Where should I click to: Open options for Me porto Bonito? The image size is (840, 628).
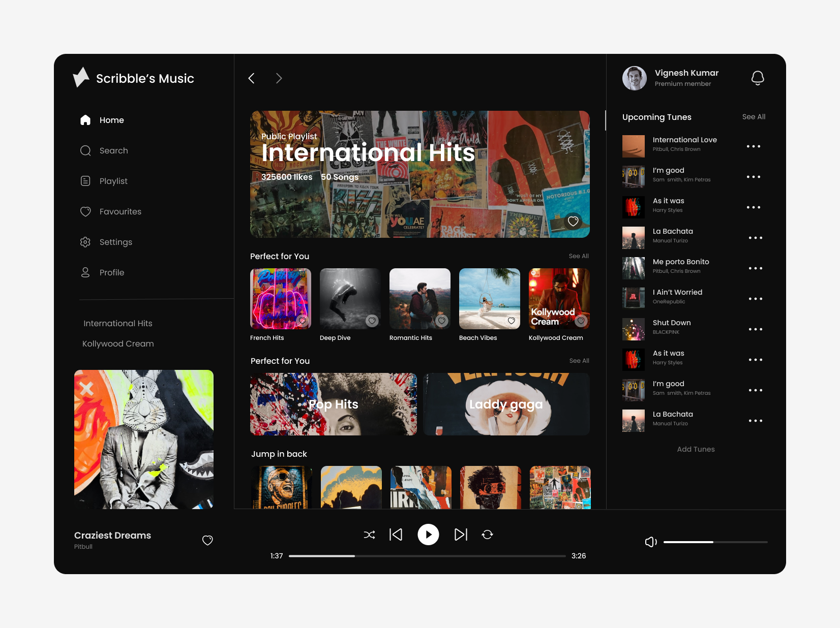coord(756,268)
